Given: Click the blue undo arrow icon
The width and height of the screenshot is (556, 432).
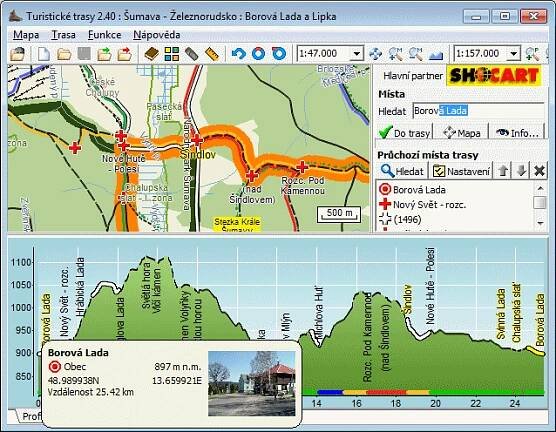Looking at the screenshot, I should [x=238, y=54].
